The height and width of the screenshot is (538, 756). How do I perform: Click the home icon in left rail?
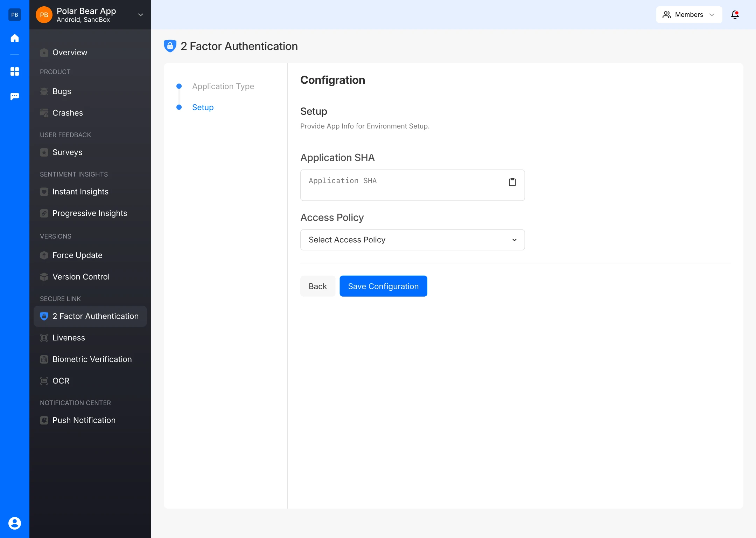point(15,38)
